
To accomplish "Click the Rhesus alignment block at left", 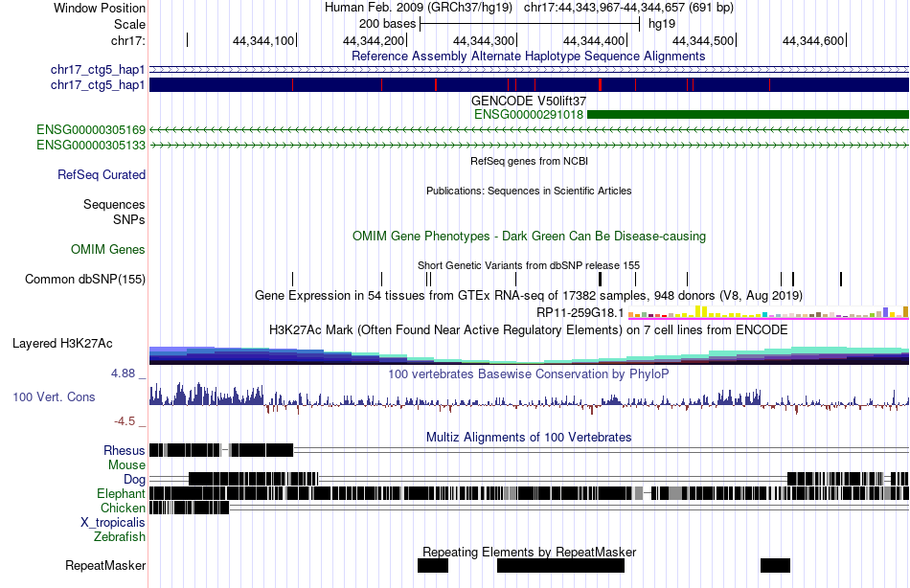I will pos(221,450).
